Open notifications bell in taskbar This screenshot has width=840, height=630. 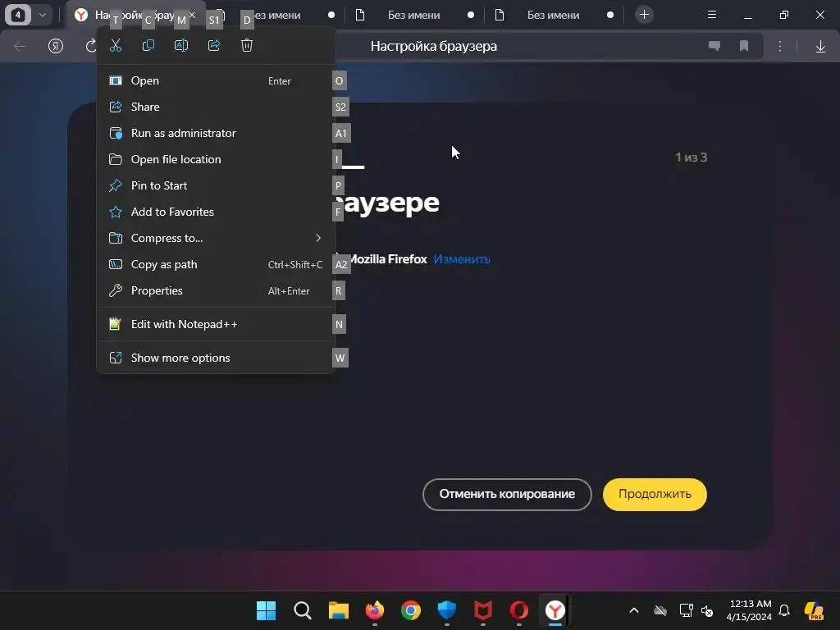(784, 610)
